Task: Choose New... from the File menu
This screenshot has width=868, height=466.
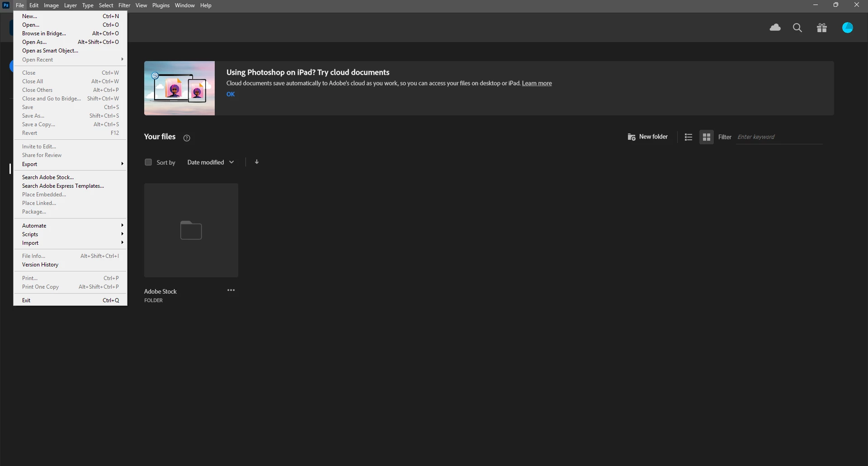Action: [x=71, y=16]
